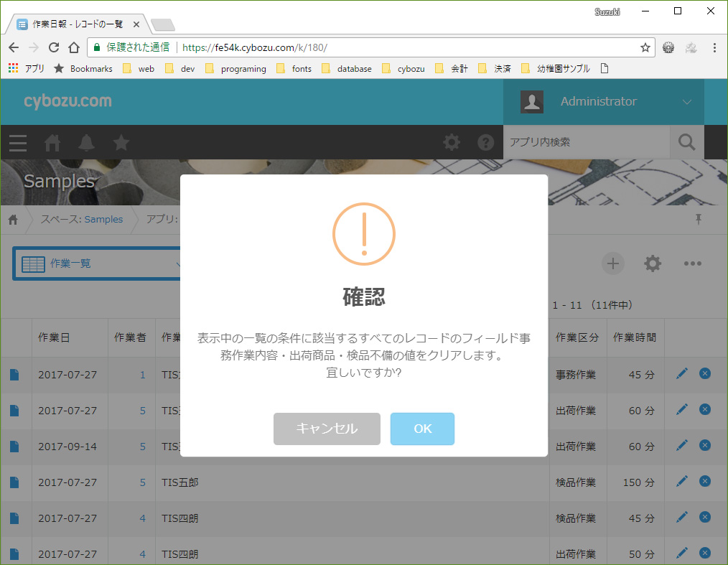Confirm the dialog with the OK button
The image size is (728, 565).
pyautogui.click(x=422, y=429)
